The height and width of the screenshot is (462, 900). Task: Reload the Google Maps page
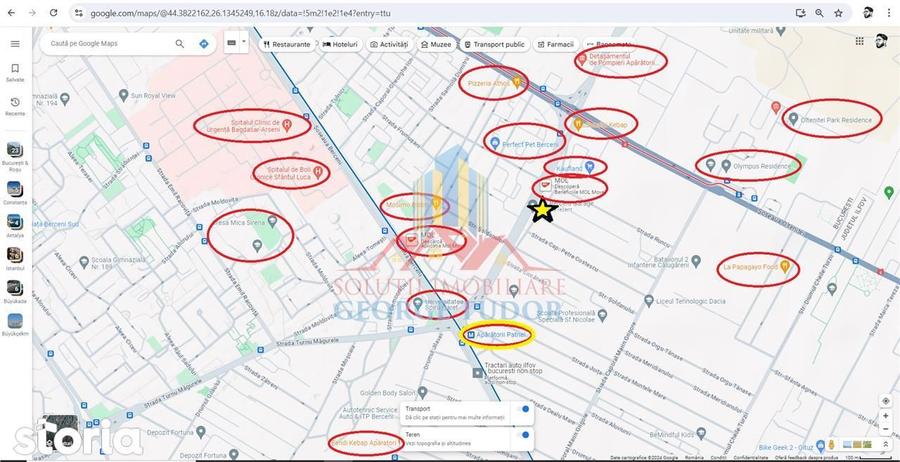tap(53, 13)
